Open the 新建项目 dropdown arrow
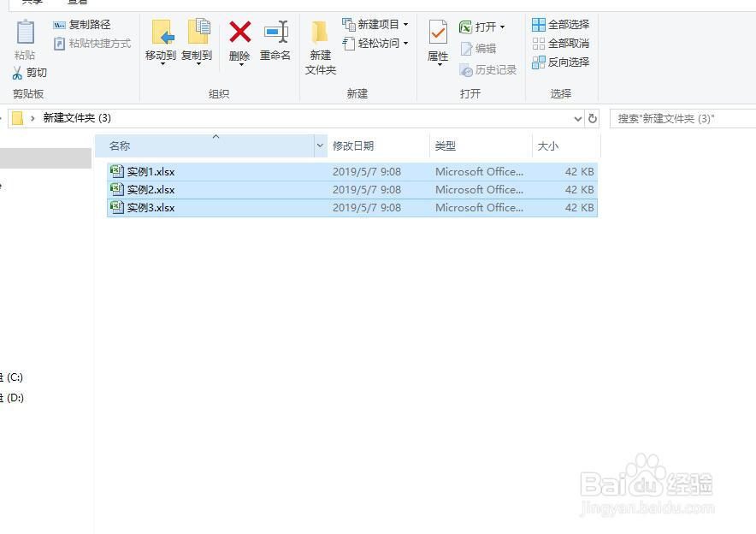The height and width of the screenshot is (534, 756). pyautogui.click(x=404, y=25)
